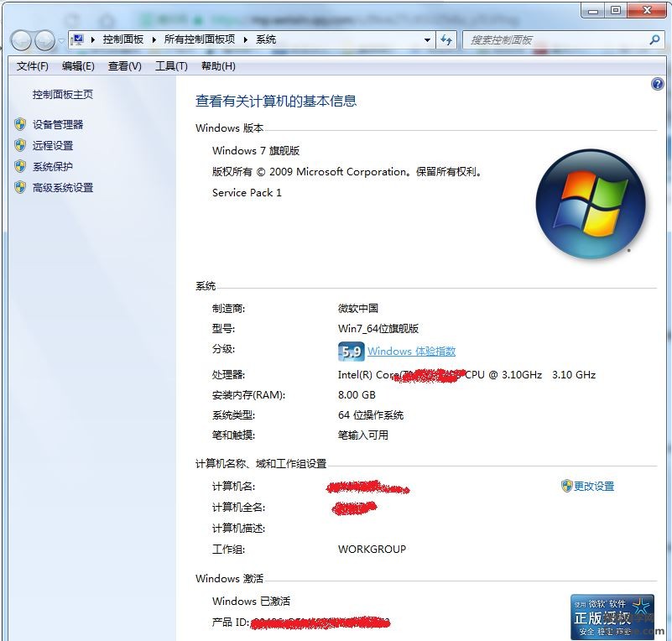The image size is (672, 641).
Task: Click the 正版授权 genuine software badge
Action: (613, 617)
